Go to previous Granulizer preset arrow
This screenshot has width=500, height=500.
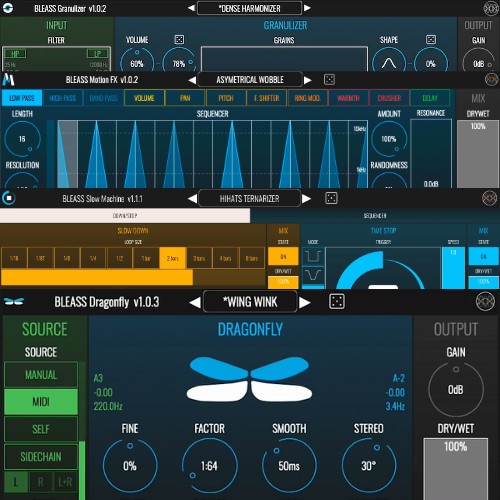(191, 8)
